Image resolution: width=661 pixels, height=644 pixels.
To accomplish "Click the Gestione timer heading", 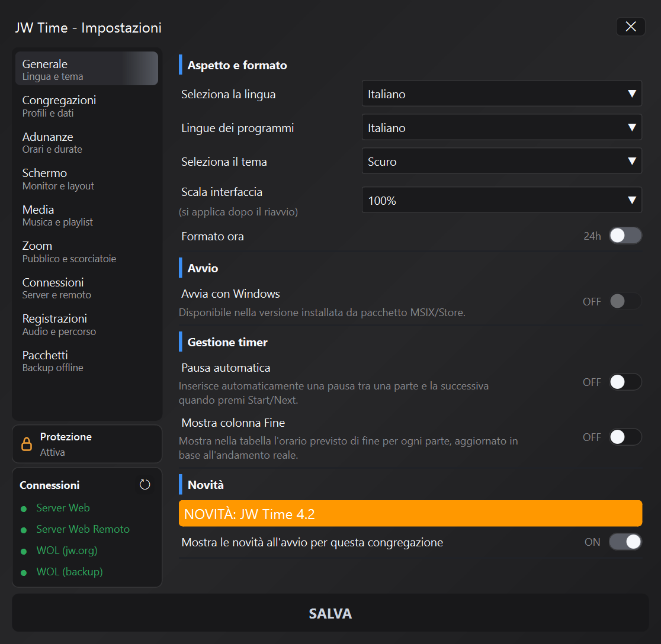I will click(x=227, y=342).
